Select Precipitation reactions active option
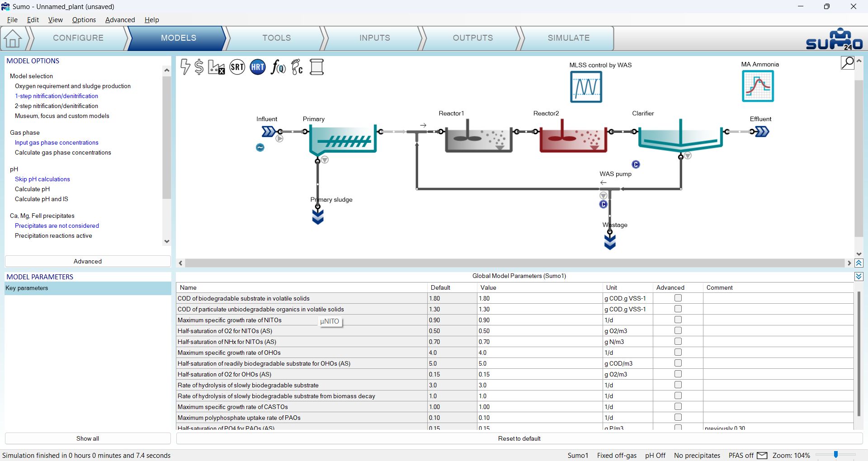The height and width of the screenshot is (461, 868). click(x=53, y=235)
